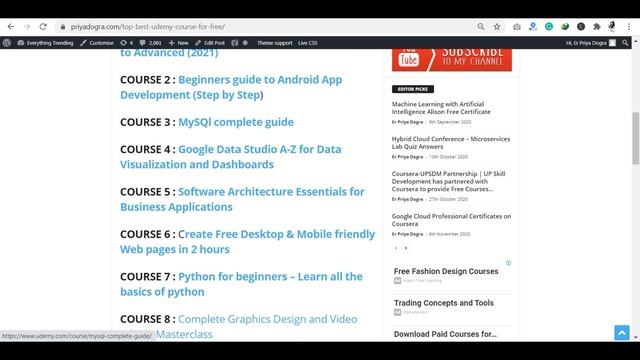Click the page vertical scrollbar thumb
640x360 pixels.
[636, 138]
